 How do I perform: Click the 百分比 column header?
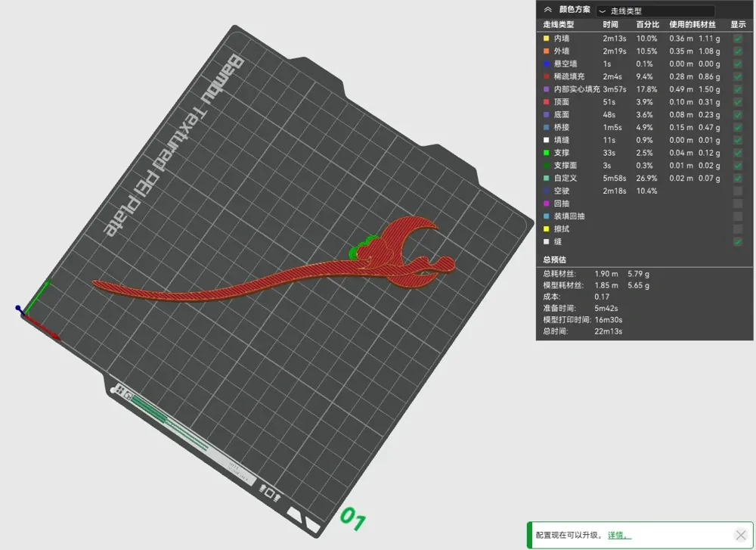tap(648, 25)
